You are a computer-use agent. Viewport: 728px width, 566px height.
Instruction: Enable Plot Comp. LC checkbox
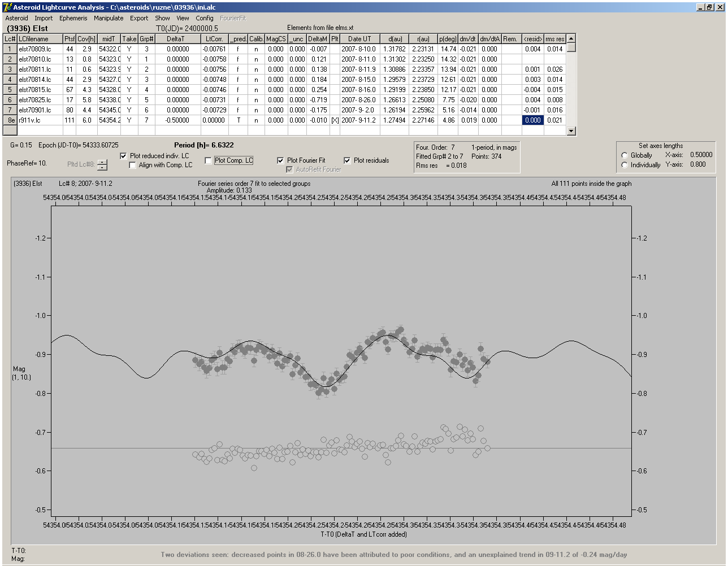pyautogui.click(x=208, y=160)
